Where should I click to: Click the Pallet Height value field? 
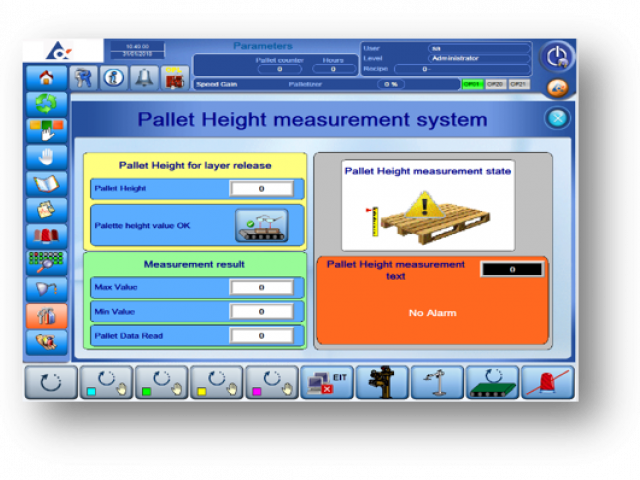261,188
